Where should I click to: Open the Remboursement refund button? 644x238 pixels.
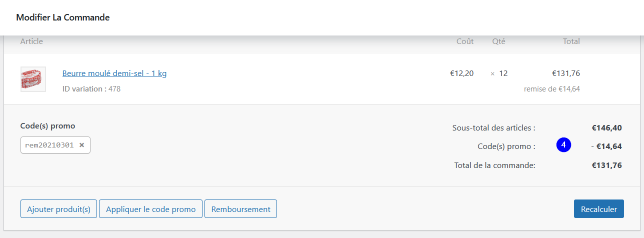(x=240, y=209)
